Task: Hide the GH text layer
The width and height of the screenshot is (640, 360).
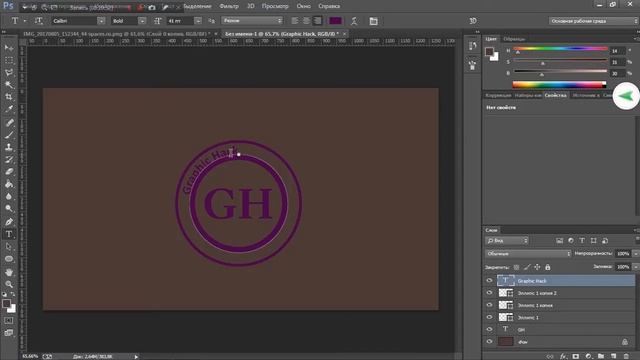Action: [489, 329]
